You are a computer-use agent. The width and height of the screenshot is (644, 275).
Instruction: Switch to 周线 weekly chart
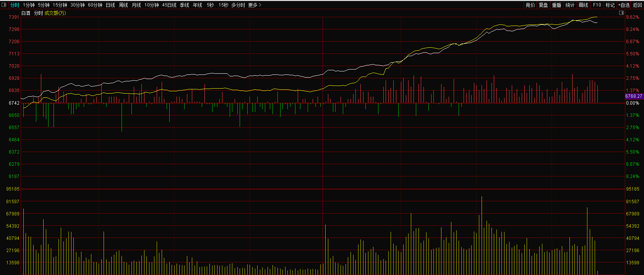123,5
